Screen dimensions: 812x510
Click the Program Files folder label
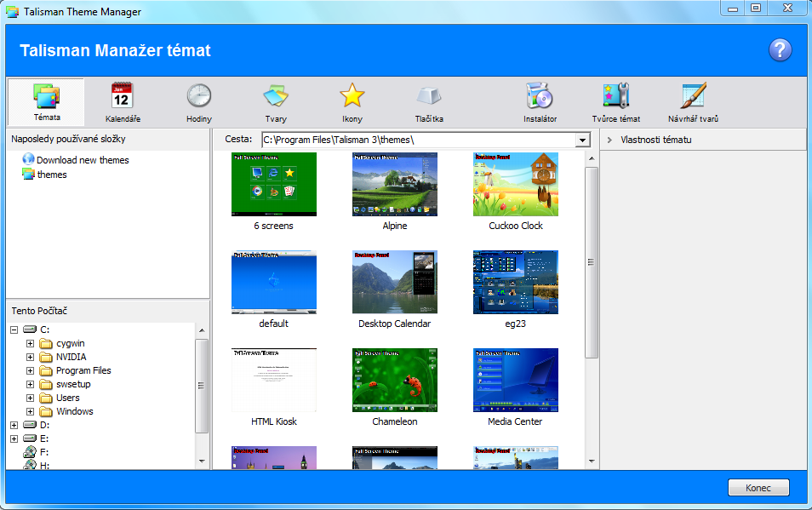pos(83,370)
